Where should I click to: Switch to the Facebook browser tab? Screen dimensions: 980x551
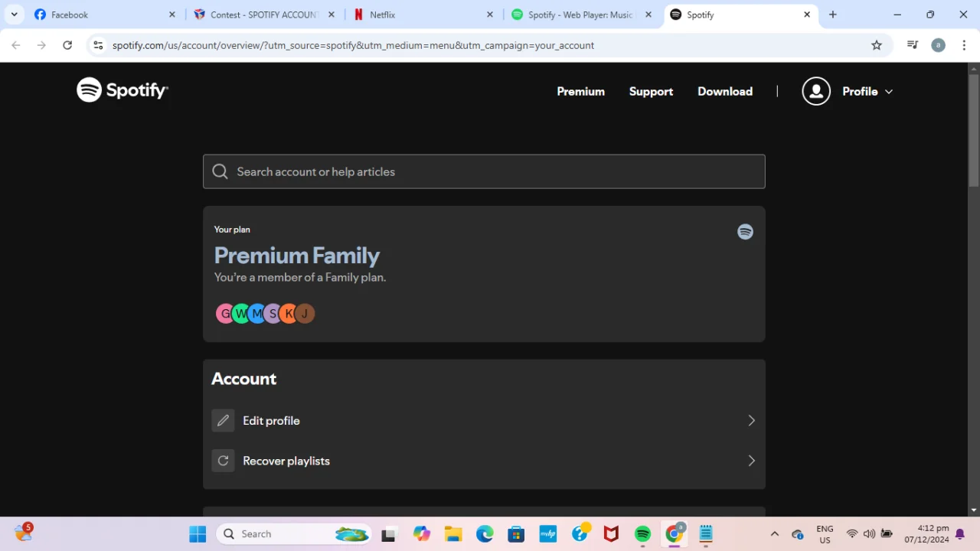pyautogui.click(x=105, y=15)
